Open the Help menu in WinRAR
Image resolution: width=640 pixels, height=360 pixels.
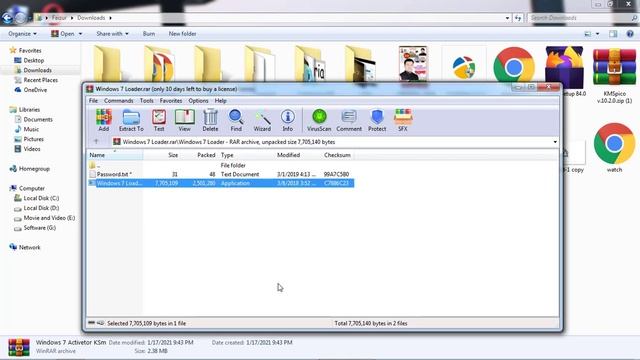click(220, 100)
